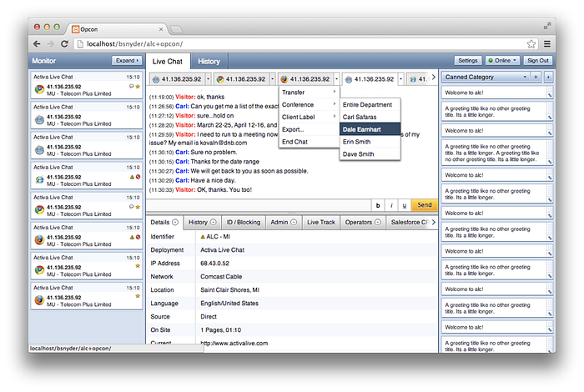Click the arrow right of the chat tabs
The width and height of the screenshot is (584, 392).
[433, 78]
